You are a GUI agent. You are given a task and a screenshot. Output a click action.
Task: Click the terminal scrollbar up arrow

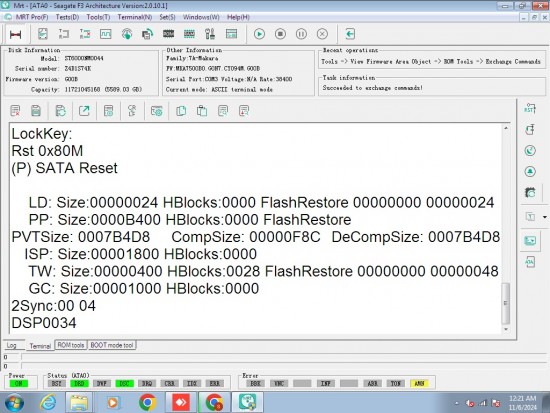tap(506, 128)
